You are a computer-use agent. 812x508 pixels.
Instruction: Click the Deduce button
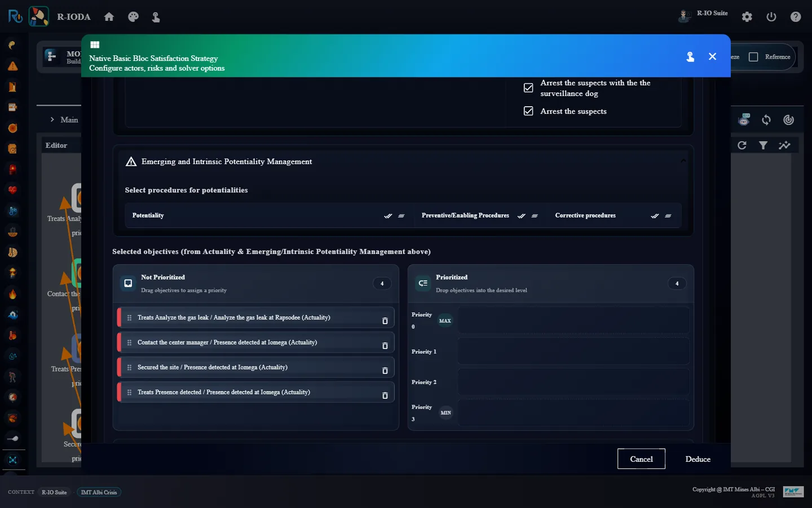698,459
